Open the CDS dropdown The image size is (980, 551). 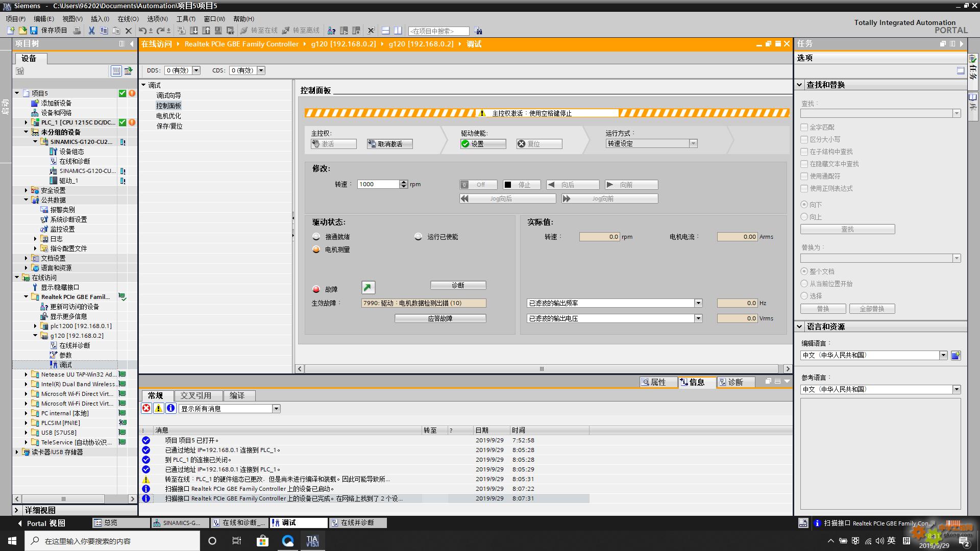coord(261,70)
